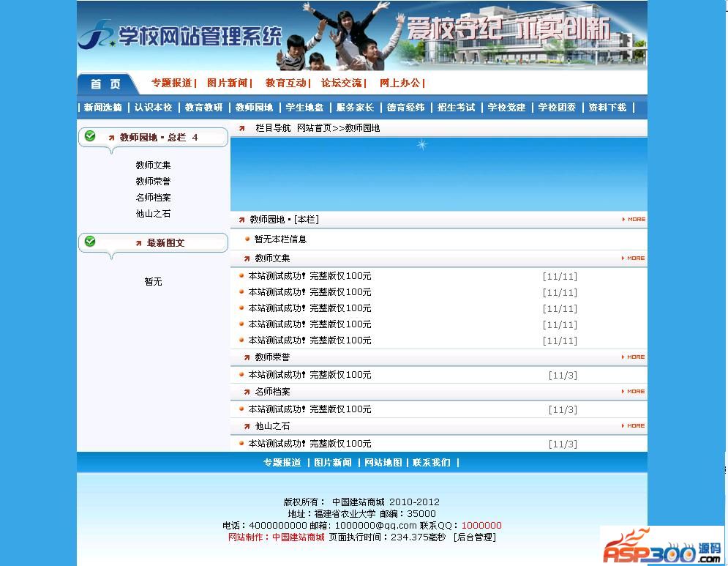
Task: Click MORE on the 名师档案 section header
Action: coord(634,391)
